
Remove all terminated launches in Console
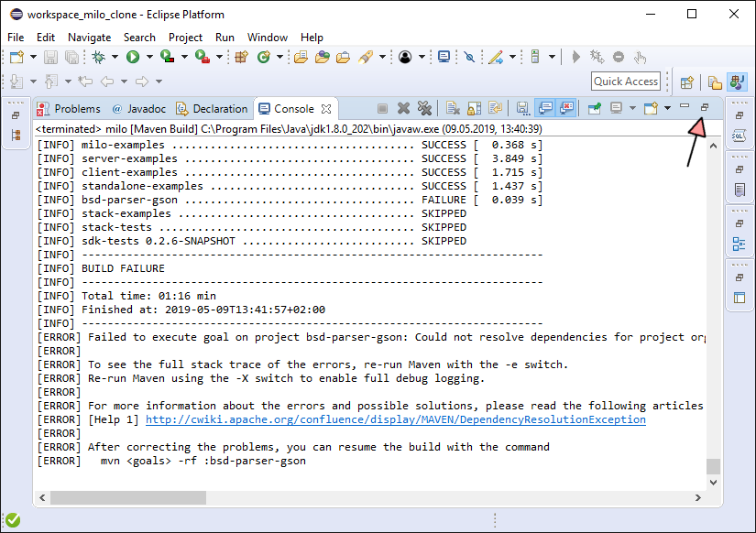pyautogui.click(x=424, y=108)
